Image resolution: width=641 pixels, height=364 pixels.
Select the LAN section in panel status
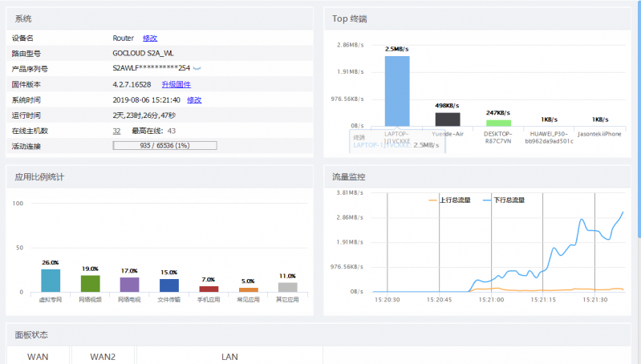coord(229,356)
